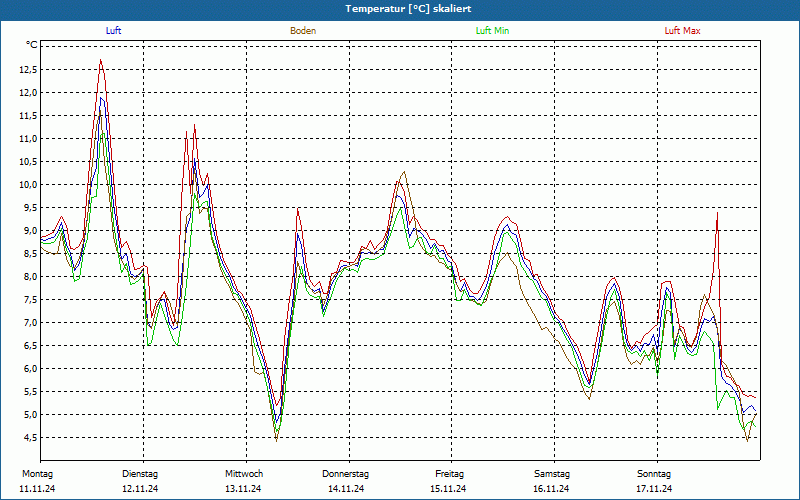Click the 12,5 y-axis value

[x=28, y=70]
